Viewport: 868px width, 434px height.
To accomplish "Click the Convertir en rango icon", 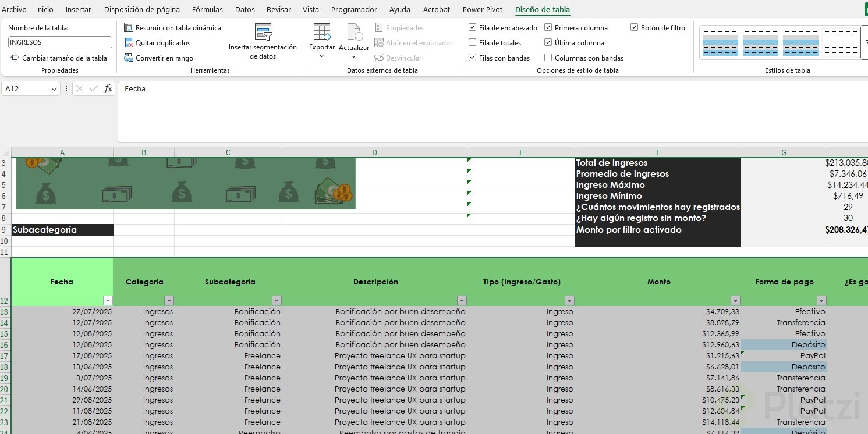I will point(129,58).
